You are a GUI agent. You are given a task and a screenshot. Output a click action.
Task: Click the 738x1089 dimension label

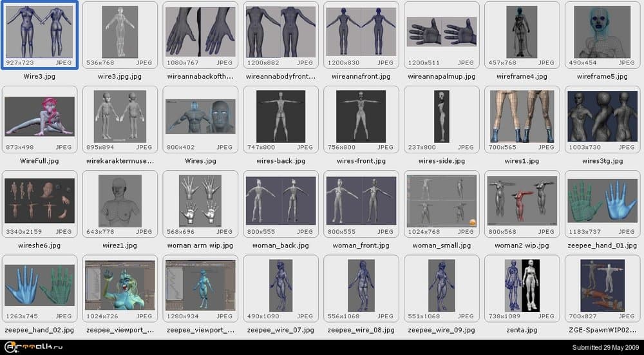pos(504,316)
